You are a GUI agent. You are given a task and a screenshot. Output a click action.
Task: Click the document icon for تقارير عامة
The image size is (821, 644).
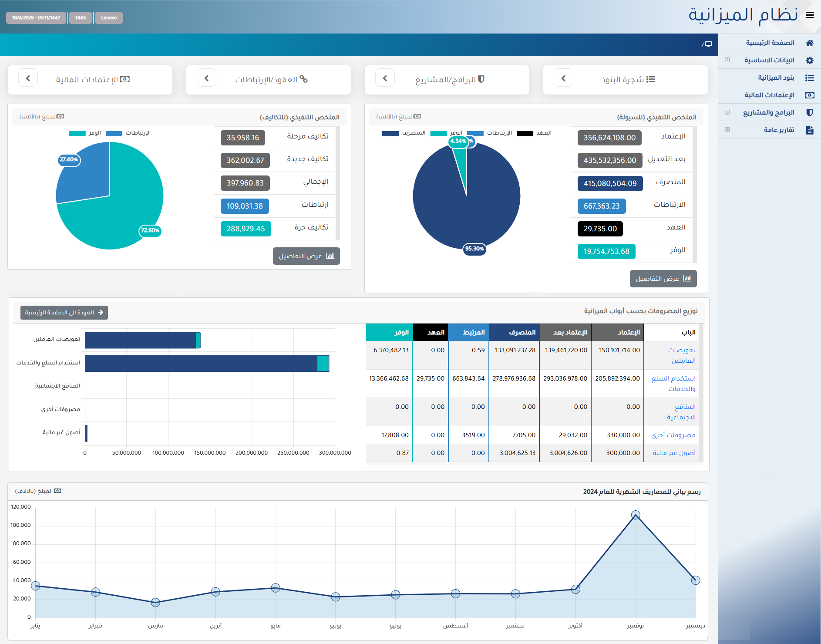pyautogui.click(x=810, y=130)
